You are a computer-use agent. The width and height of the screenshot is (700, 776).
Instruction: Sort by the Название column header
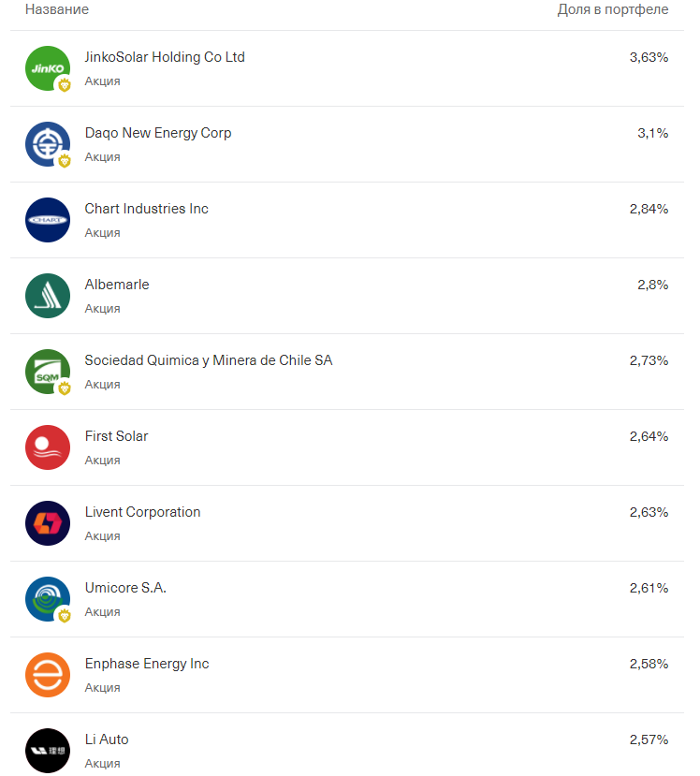[x=57, y=9]
